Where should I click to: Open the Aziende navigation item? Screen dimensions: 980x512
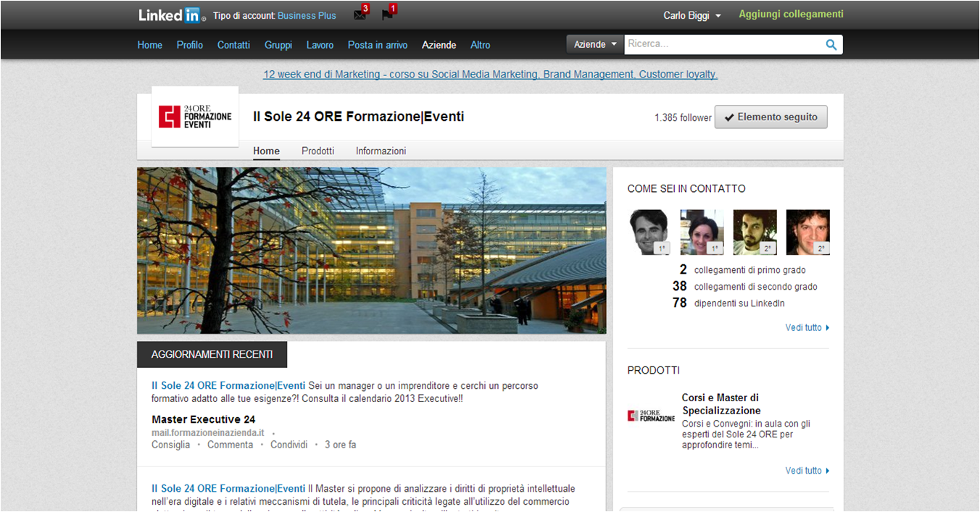(439, 45)
